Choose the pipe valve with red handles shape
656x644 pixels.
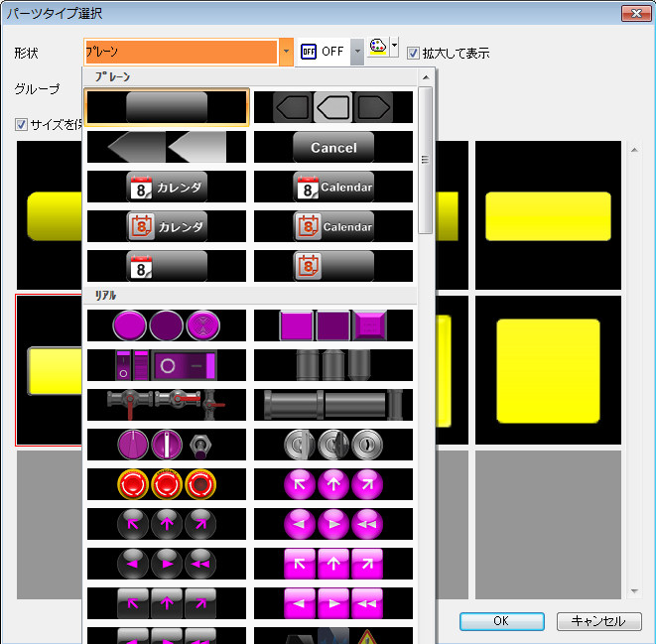(167, 404)
